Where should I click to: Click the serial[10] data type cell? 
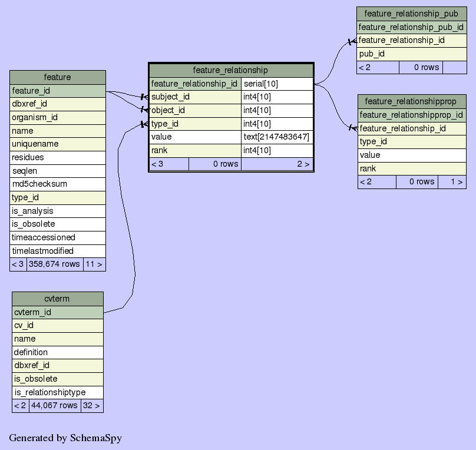[277, 84]
